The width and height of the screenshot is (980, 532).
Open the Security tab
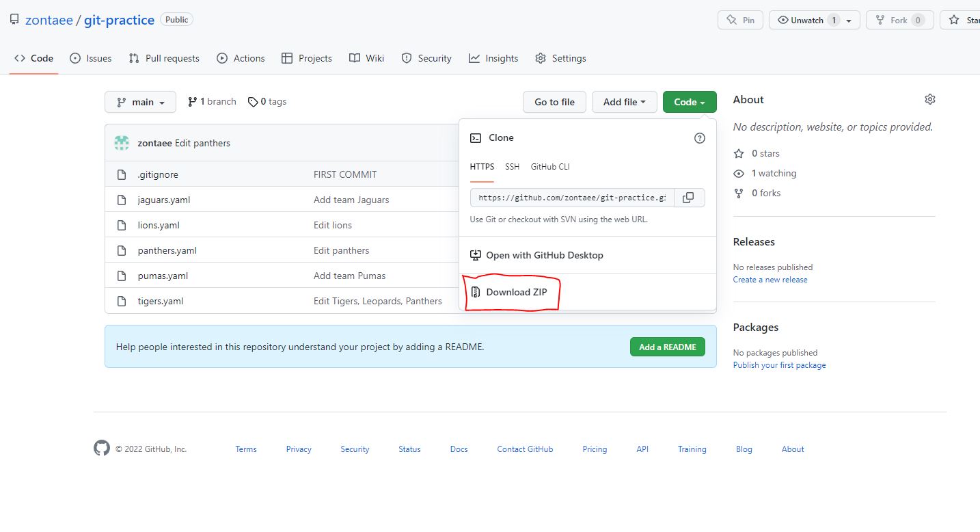click(426, 58)
